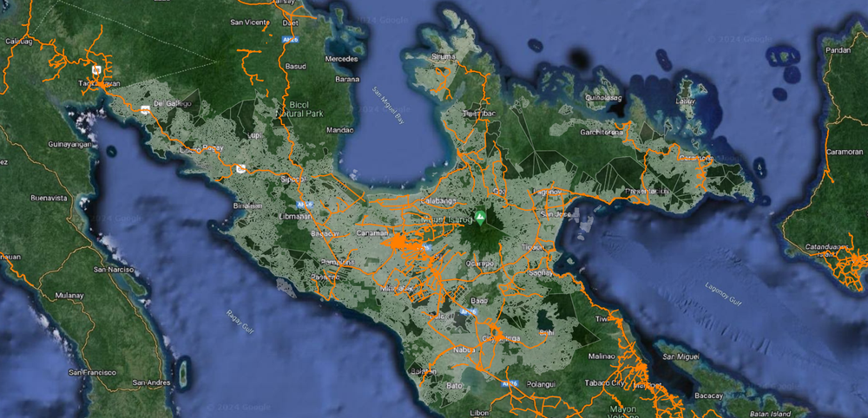868x418 pixels.
Task: Select the Ocampo town label
Action: tap(479, 264)
